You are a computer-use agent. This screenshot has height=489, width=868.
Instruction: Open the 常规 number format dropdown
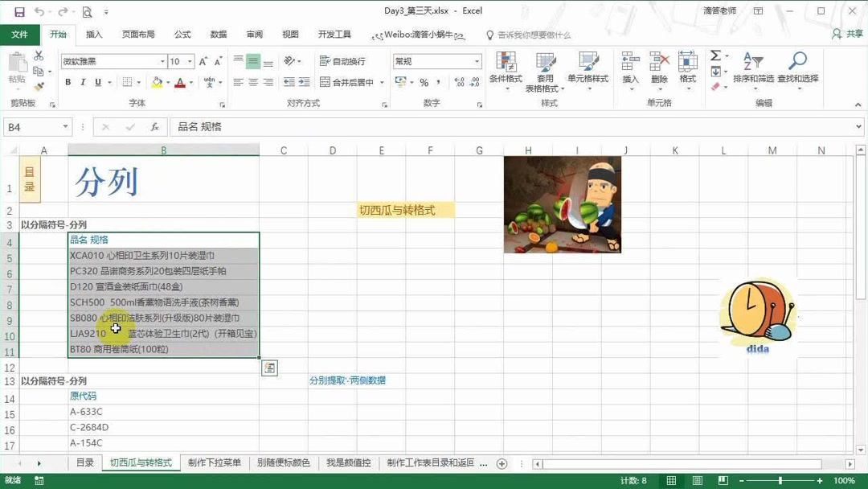click(x=475, y=60)
